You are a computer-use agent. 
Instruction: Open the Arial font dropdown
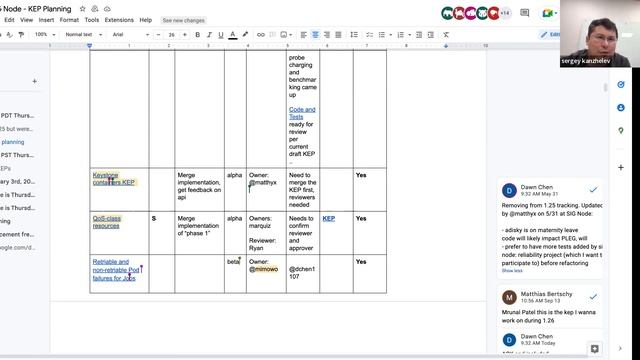pyautogui.click(x=131, y=35)
